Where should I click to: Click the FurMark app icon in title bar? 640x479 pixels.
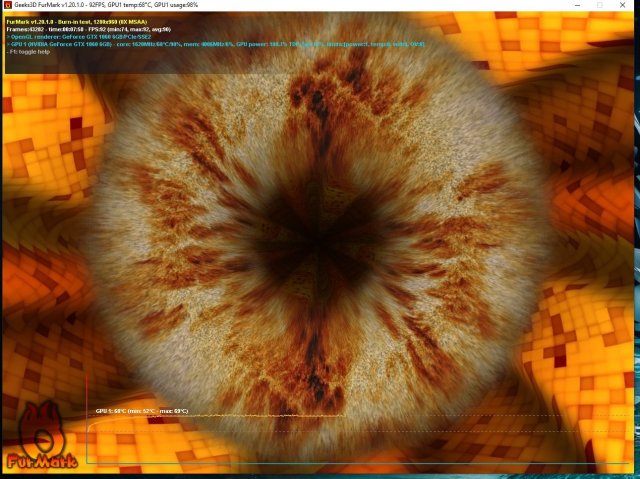pos(8,5)
